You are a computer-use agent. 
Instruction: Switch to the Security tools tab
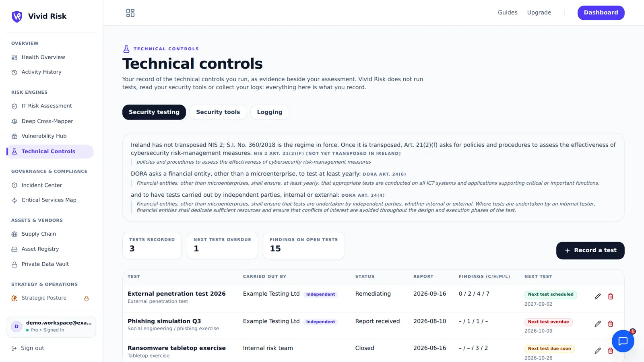[x=218, y=112]
